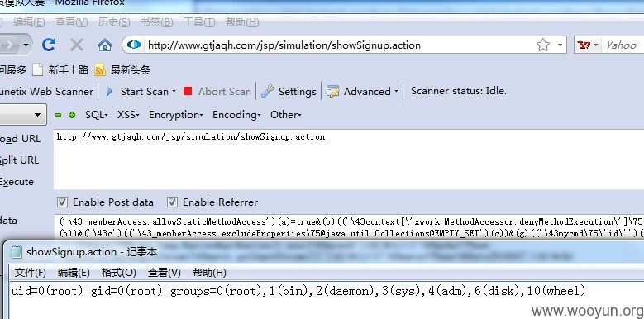Click Execute in HackBar
Image resolution: width=644 pixels, height=319 pixels.
[x=17, y=182]
